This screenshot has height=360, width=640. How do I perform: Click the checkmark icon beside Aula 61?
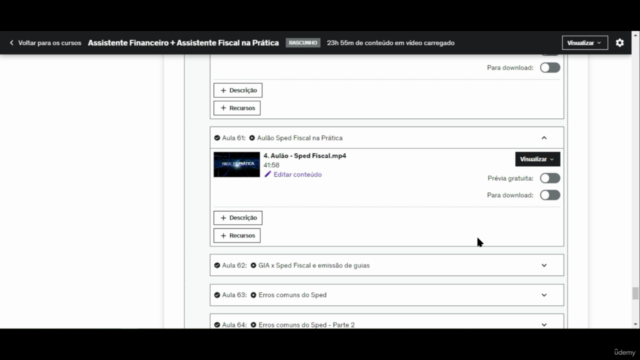click(217, 138)
